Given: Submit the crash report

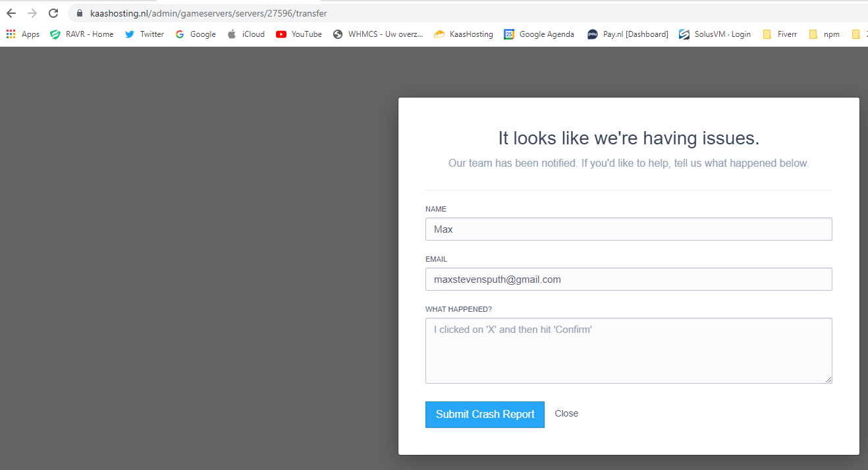Looking at the screenshot, I should [x=485, y=415].
